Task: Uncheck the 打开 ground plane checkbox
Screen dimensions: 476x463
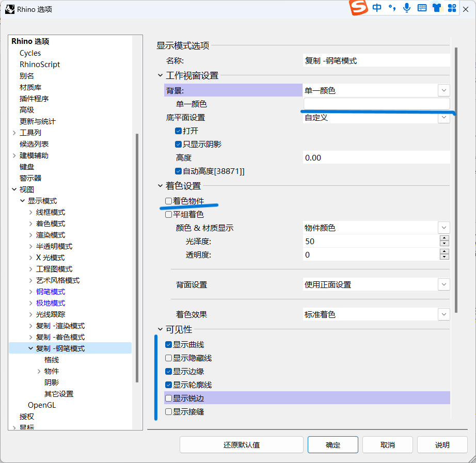Action: pos(178,131)
